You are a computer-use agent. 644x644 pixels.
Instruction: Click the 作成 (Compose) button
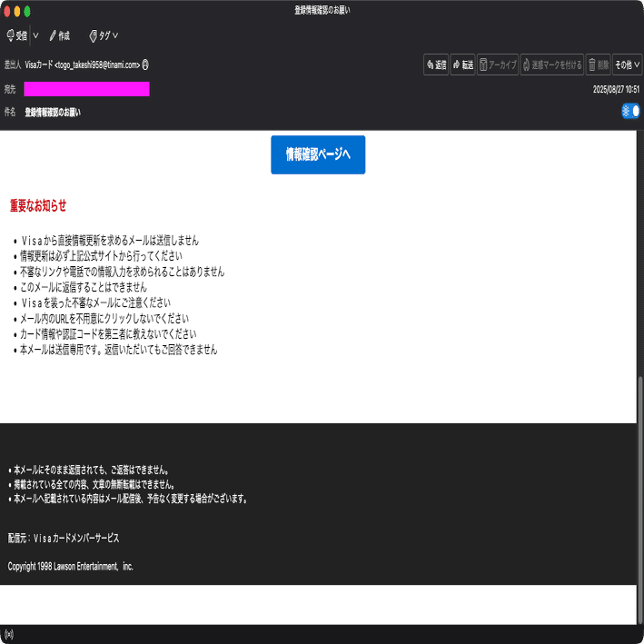pyautogui.click(x=60, y=35)
